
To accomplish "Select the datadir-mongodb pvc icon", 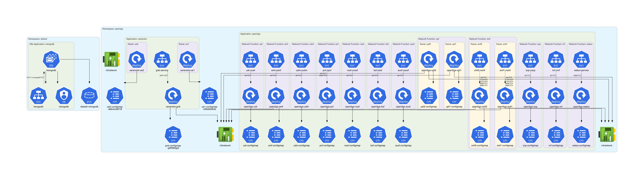I will coord(89,95).
